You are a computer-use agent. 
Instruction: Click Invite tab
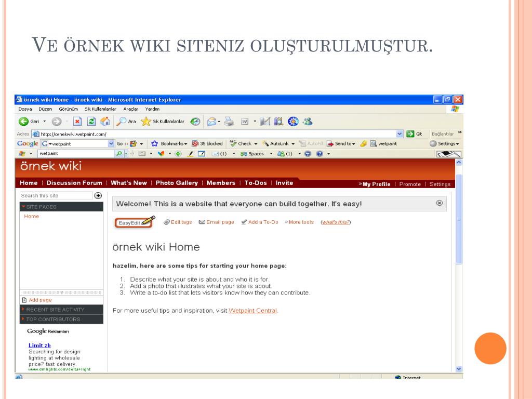[284, 183]
